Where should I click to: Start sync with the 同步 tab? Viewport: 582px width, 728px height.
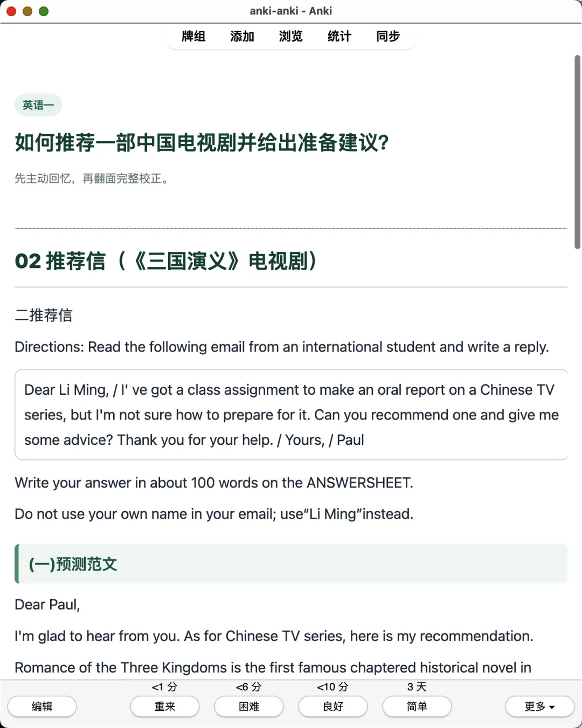coord(387,36)
